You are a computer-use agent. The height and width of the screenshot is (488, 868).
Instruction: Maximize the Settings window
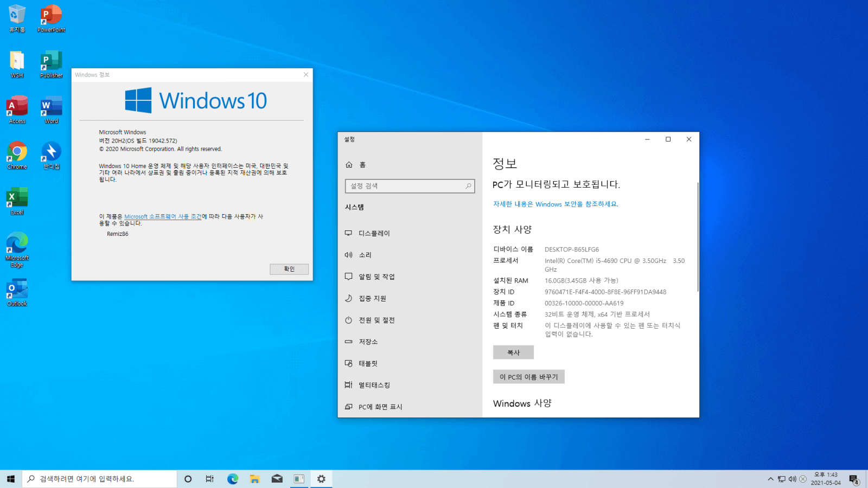pyautogui.click(x=668, y=139)
